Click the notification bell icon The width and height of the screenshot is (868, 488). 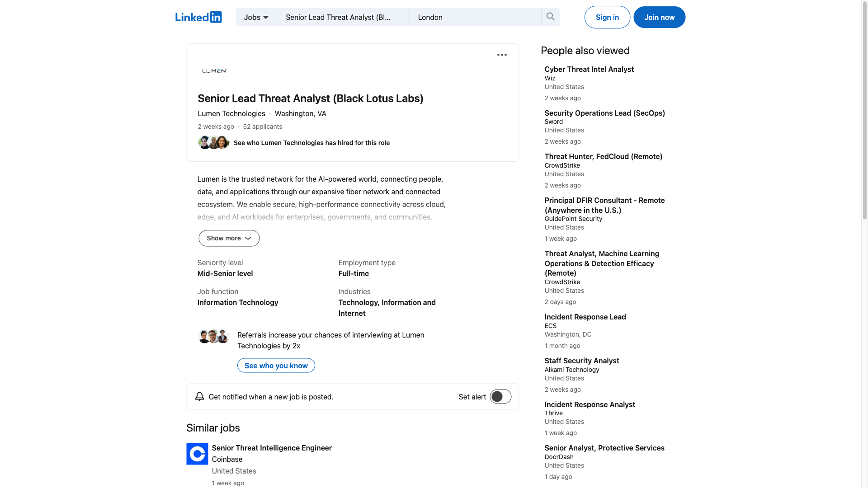tap(199, 397)
